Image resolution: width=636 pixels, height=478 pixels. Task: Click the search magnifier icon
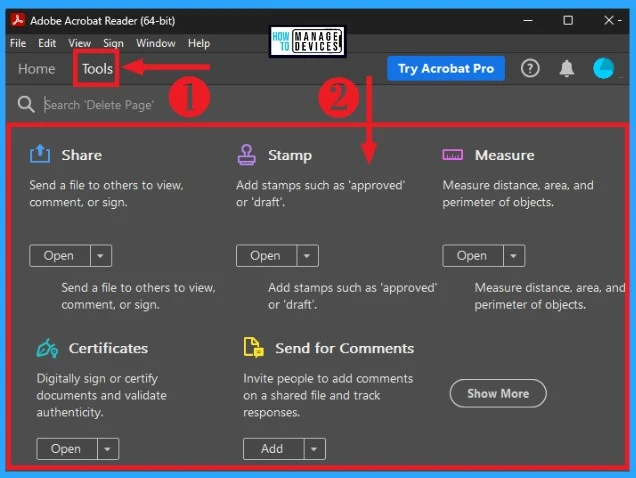(x=26, y=104)
